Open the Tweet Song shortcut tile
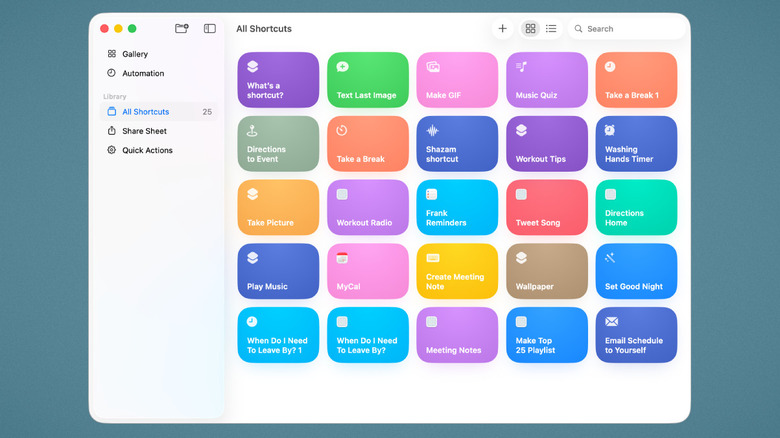780x438 pixels. 547,208
